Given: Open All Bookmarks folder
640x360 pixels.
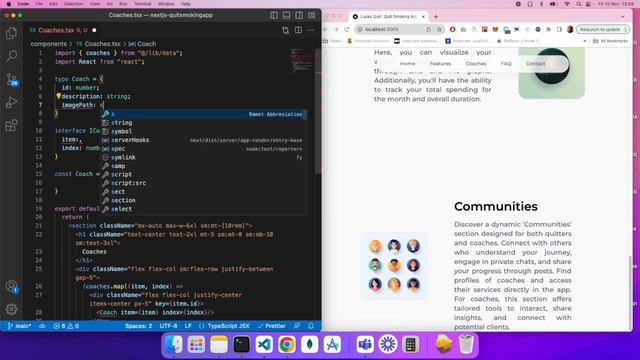Looking at the screenshot, I should 610,41.
